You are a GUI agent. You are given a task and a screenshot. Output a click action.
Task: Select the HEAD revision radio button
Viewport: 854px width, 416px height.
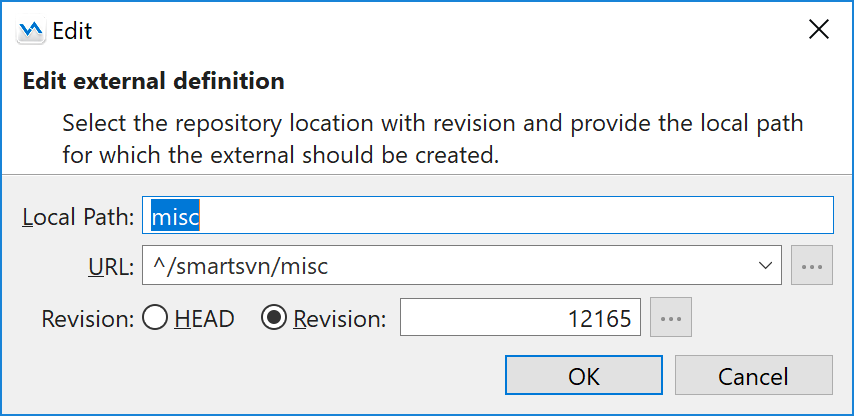coord(154,319)
